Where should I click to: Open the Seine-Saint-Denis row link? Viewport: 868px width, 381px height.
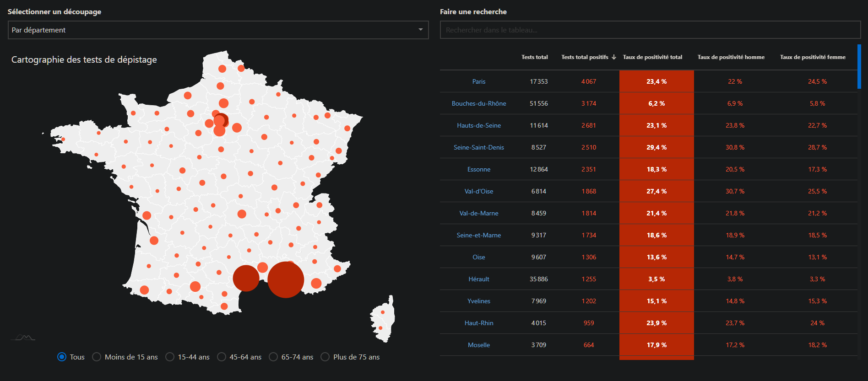(x=479, y=147)
